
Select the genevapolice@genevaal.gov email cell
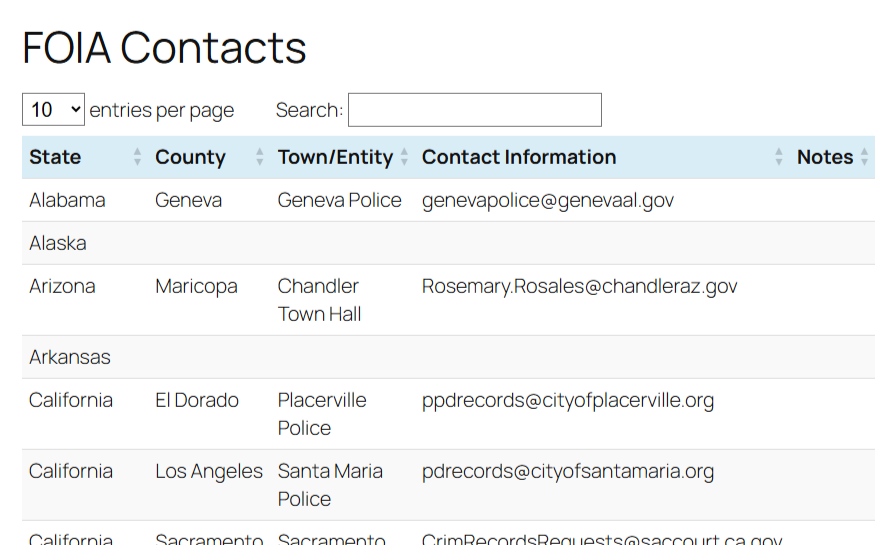(548, 200)
